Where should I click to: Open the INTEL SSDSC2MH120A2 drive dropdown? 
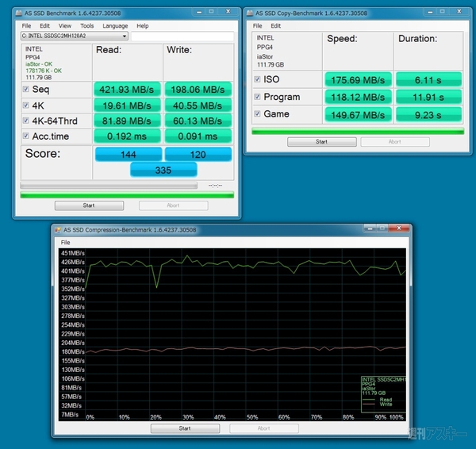pyautogui.click(x=74, y=36)
